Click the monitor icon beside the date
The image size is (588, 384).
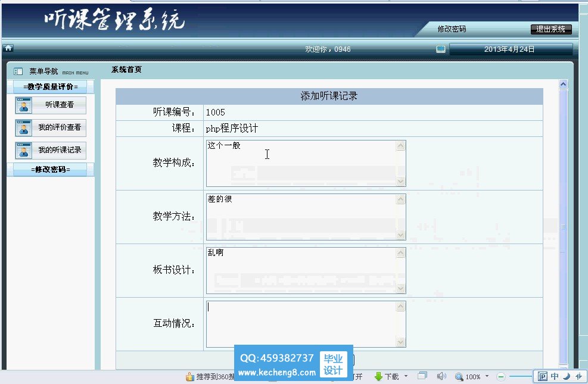click(441, 49)
